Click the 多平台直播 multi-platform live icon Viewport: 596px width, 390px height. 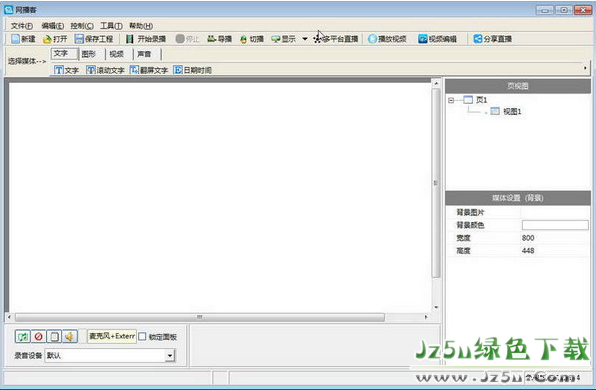(317, 39)
